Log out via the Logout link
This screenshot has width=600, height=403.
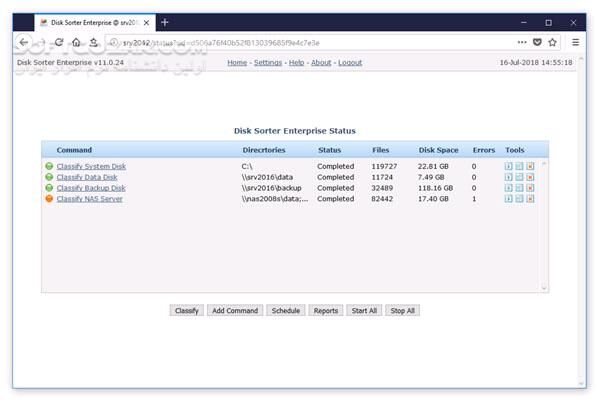pyautogui.click(x=350, y=62)
